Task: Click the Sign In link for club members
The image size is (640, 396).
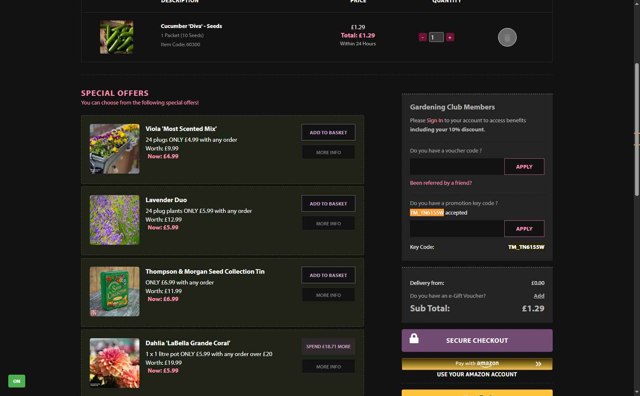Action: click(435, 120)
